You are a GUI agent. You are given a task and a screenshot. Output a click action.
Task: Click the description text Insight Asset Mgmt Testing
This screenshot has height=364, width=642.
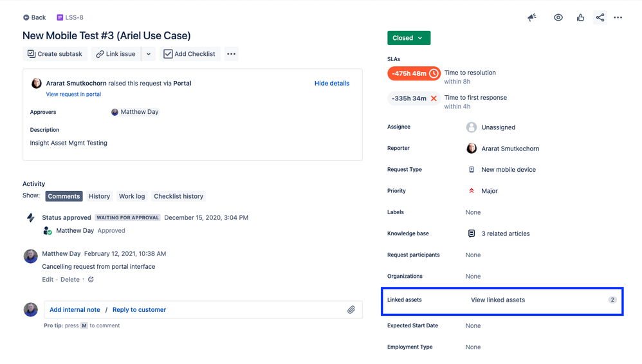[68, 143]
